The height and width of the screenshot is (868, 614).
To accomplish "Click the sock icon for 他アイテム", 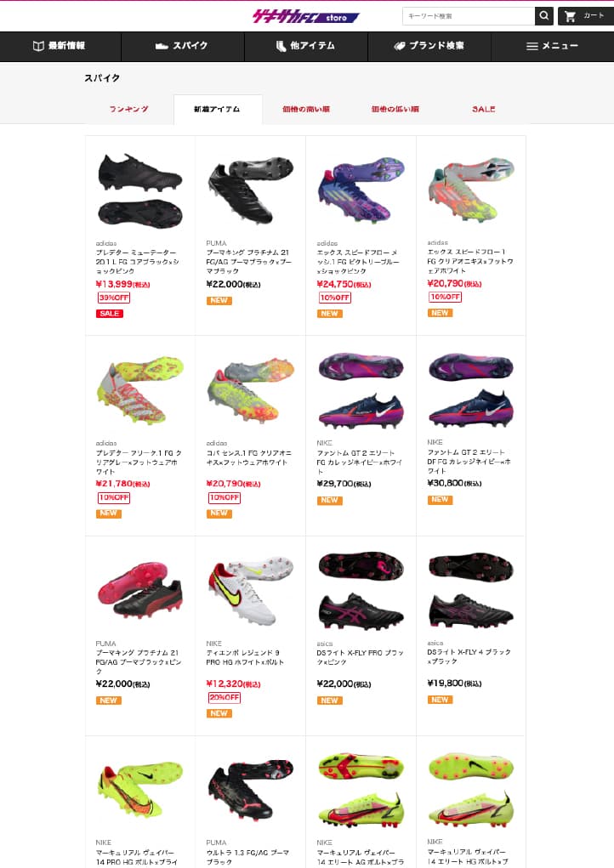I will point(281,46).
